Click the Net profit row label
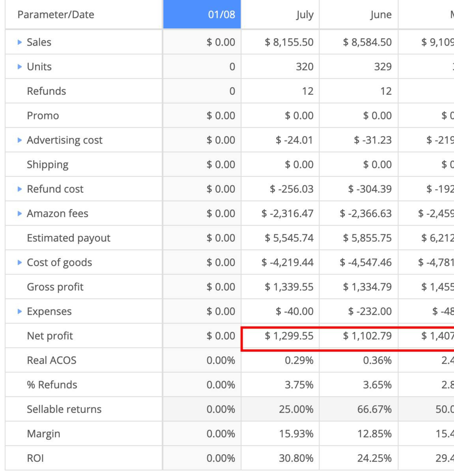The image size is (454, 476). coord(50,336)
